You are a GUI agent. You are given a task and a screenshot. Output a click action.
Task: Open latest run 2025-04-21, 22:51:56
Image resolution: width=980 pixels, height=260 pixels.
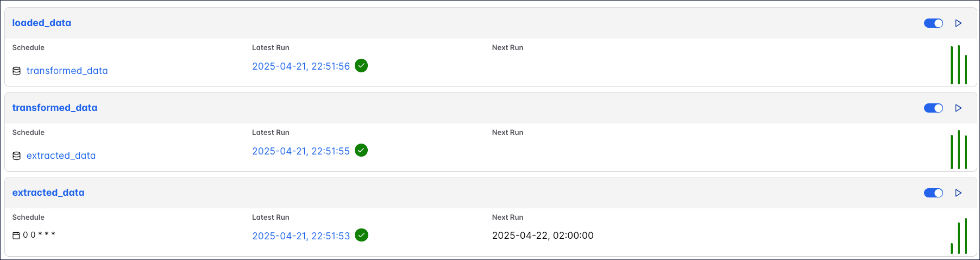point(301,66)
